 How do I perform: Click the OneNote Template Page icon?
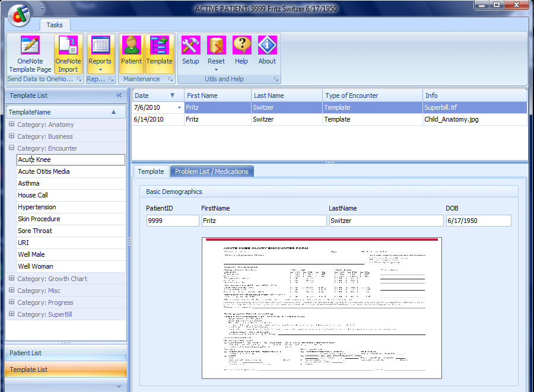(x=30, y=46)
